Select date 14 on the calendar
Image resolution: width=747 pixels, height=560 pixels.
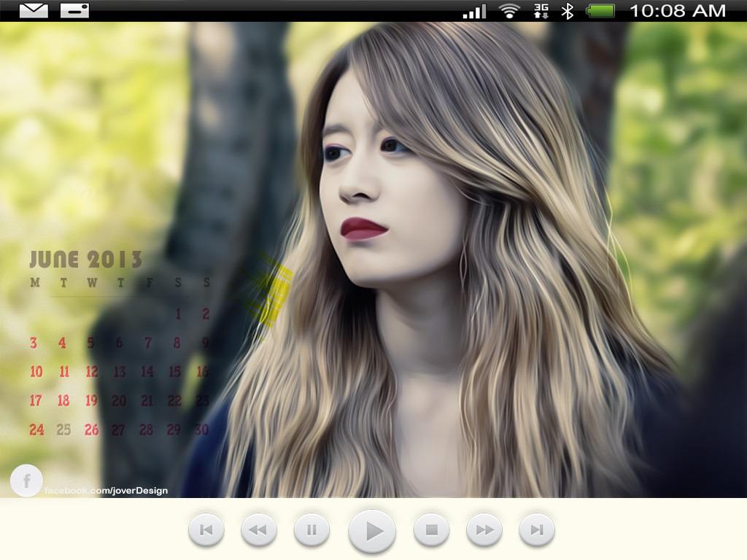click(147, 371)
